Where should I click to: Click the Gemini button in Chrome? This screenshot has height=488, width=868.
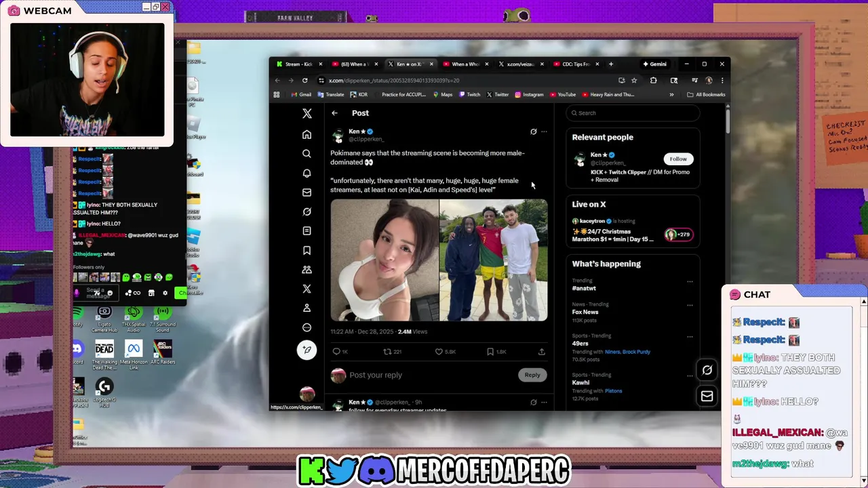click(655, 64)
